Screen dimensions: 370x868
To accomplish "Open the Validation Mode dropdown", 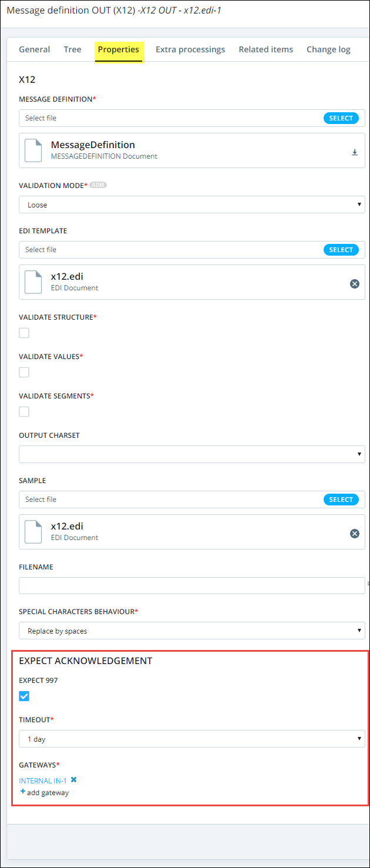I will tap(192, 205).
